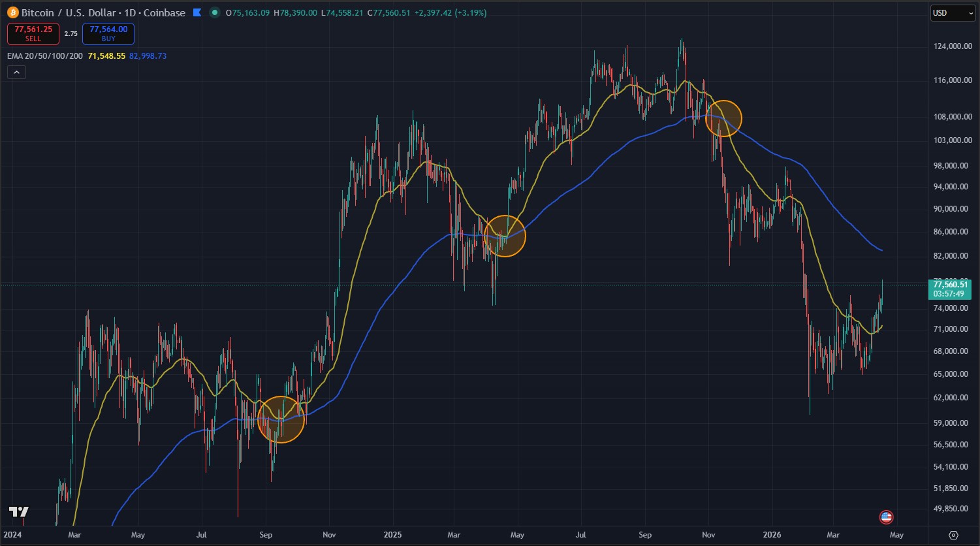Click the TradingView logo in chart corner
The image size is (980, 546).
pyautogui.click(x=18, y=512)
